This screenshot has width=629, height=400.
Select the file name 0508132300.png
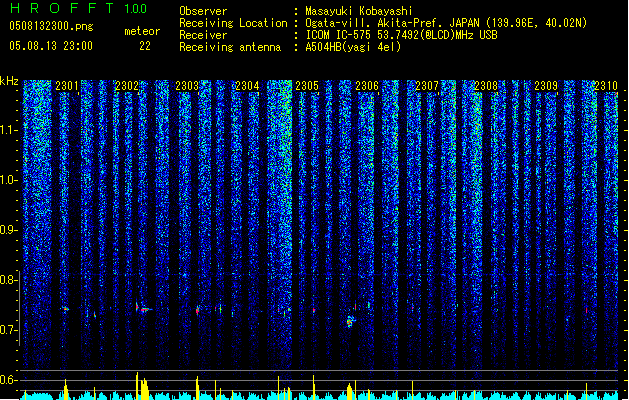[x=51, y=26]
